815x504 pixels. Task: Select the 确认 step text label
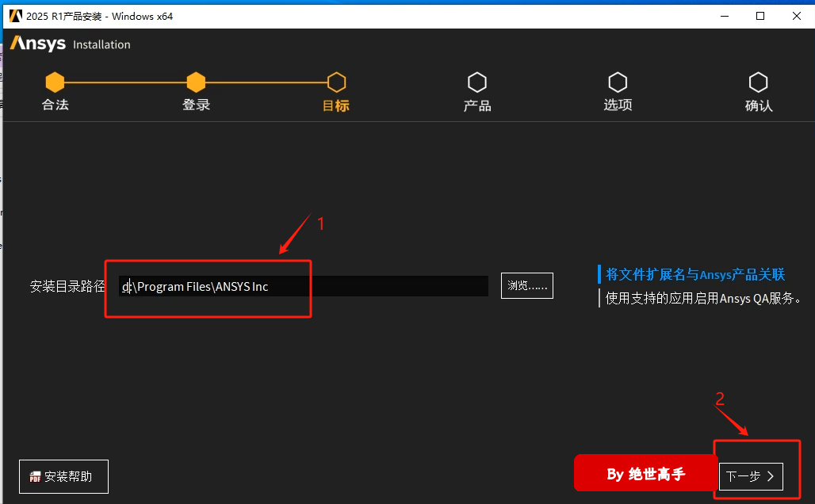[x=759, y=105]
